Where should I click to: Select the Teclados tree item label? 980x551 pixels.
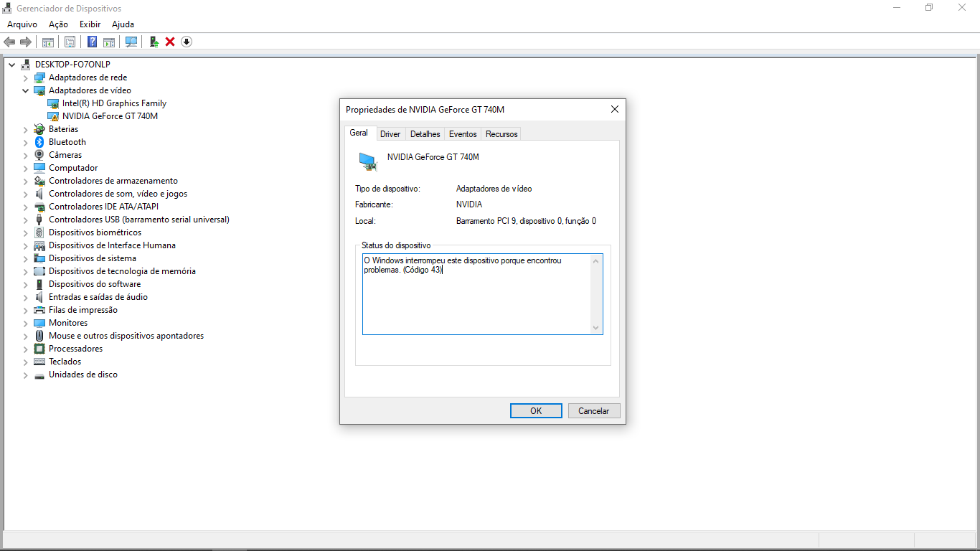coord(65,362)
